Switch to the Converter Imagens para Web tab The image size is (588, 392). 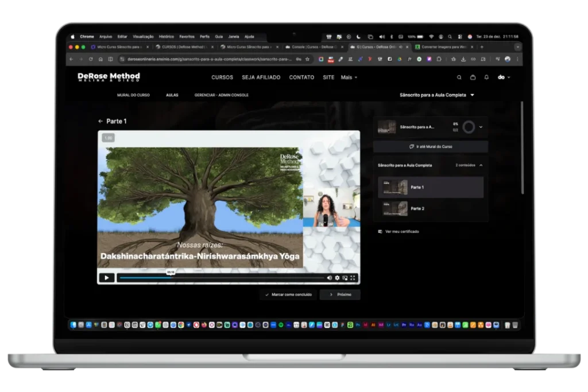point(444,47)
